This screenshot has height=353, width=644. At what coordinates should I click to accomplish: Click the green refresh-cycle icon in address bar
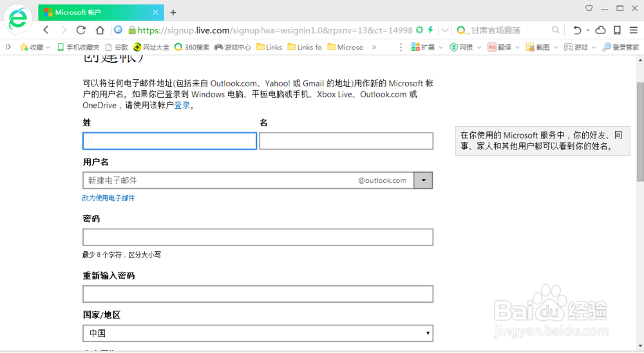click(419, 30)
